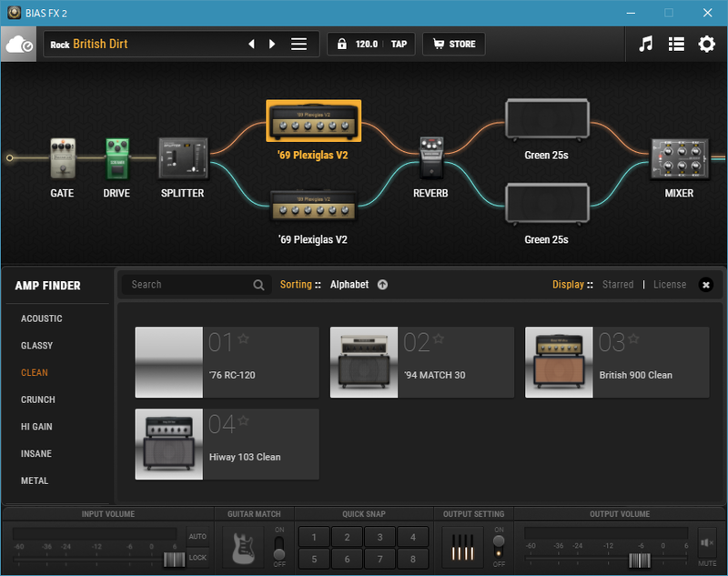Click the signal chain input node
This screenshot has width=728, height=576.
pos(10,158)
